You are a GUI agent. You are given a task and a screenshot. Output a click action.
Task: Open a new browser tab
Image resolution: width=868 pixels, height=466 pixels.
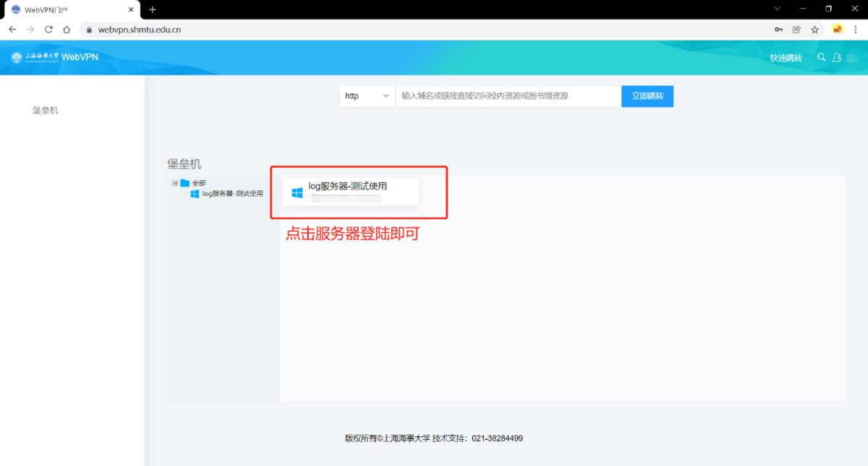tap(153, 9)
